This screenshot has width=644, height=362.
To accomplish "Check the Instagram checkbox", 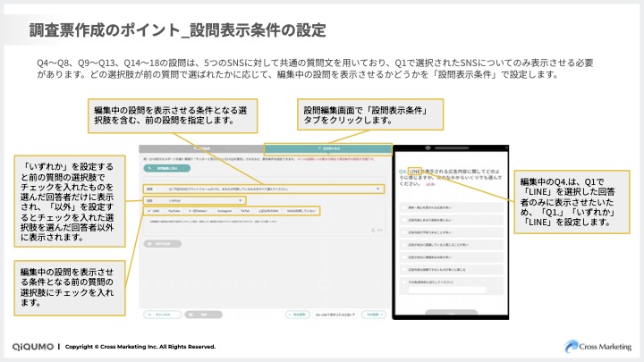I will point(215,211).
